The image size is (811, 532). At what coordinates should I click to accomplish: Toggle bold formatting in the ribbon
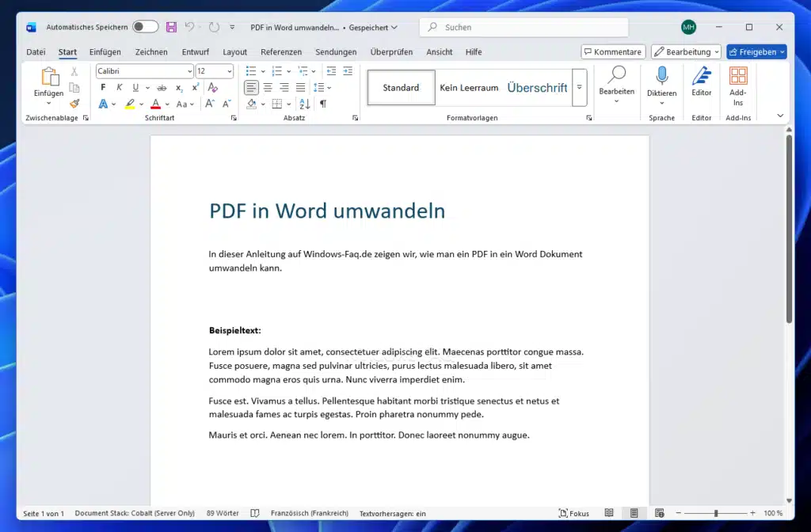click(x=103, y=87)
